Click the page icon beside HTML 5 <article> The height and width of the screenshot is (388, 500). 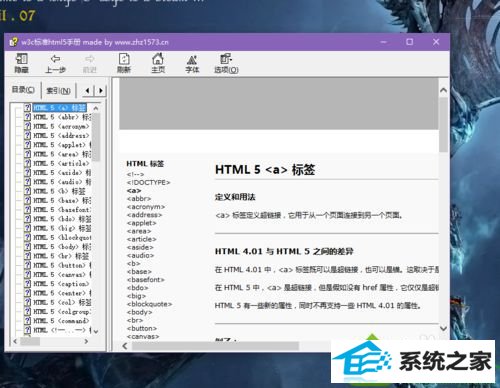(28, 163)
